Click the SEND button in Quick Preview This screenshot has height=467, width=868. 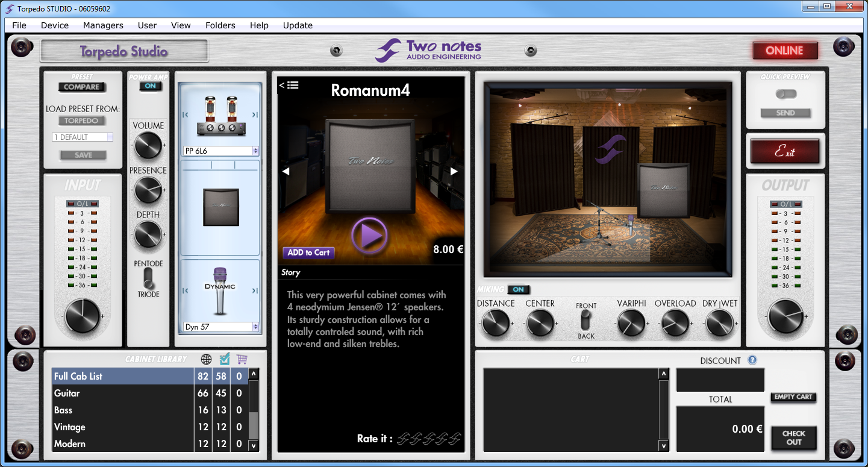785,113
